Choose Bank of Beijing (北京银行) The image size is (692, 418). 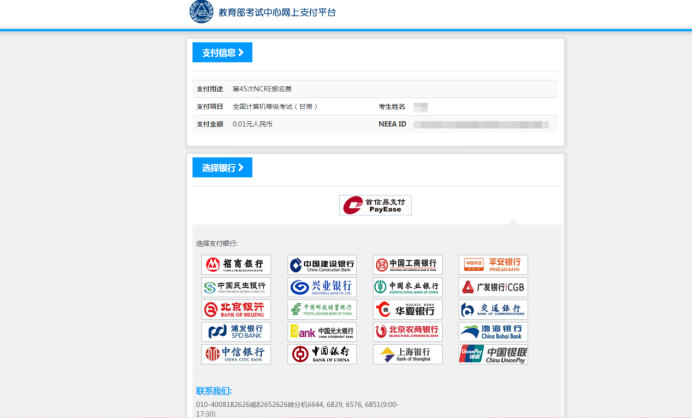pyautogui.click(x=236, y=309)
